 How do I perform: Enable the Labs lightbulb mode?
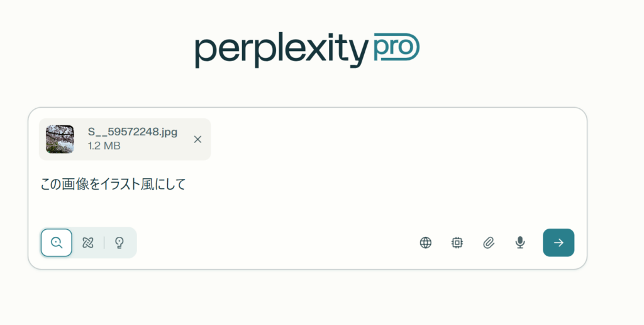[x=119, y=242]
